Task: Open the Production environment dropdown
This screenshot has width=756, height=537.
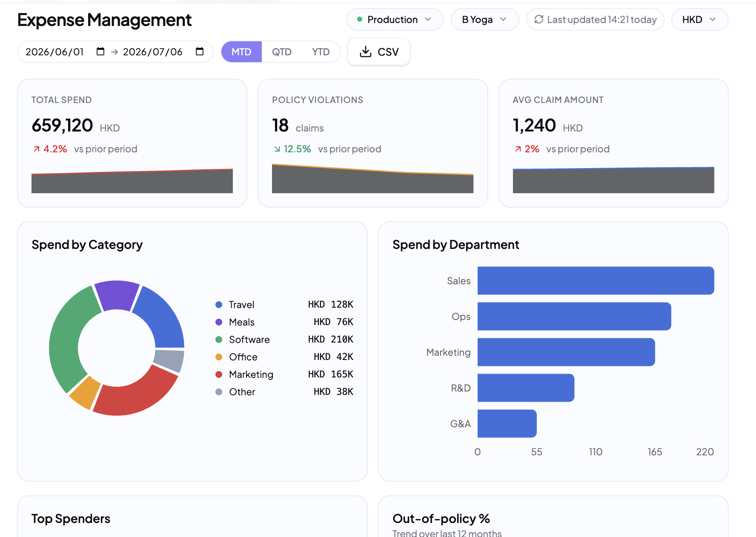Action: pyautogui.click(x=395, y=20)
